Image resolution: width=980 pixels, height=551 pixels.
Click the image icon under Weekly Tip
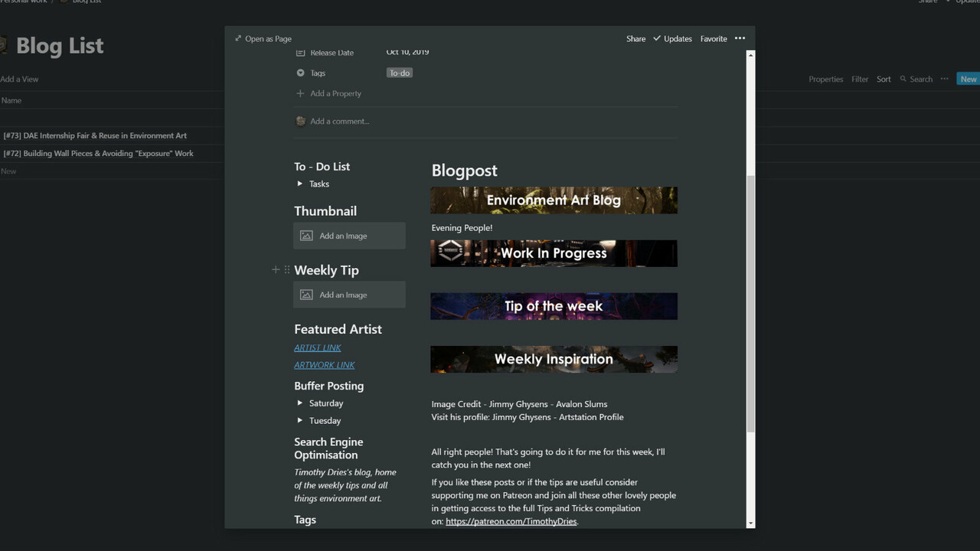[306, 295]
